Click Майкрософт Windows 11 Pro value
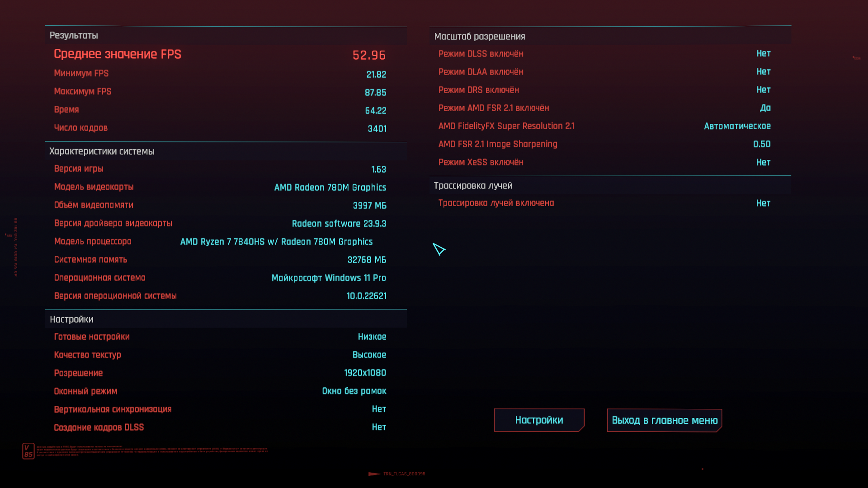This screenshot has width=868, height=488. coord(329,278)
